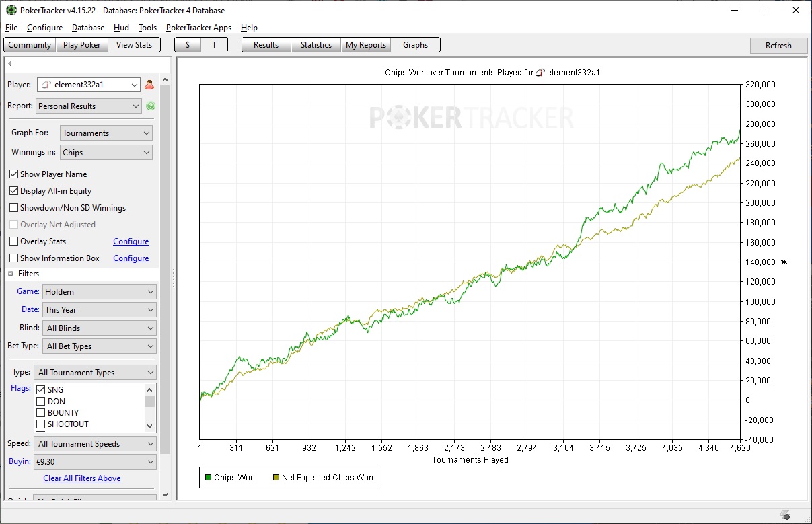Click the PokerTracker logo in the title bar

click(x=11, y=10)
